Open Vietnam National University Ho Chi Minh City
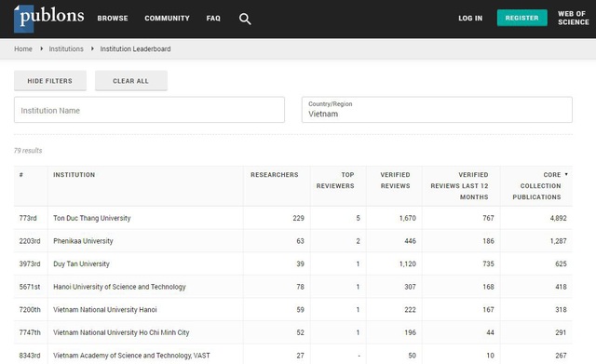The height and width of the screenshot is (364, 596). pyautogui.click(x=121, y=332)
